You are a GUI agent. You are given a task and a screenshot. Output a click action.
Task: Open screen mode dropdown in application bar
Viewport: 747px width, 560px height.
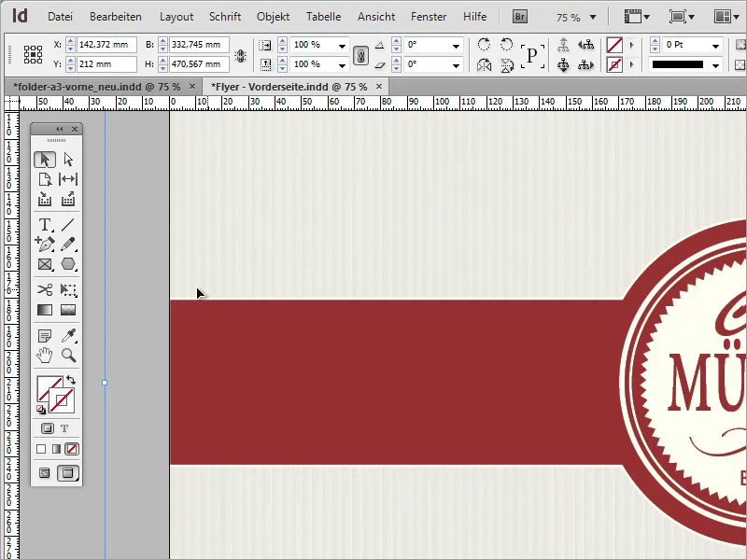pyautogui.click(x=682, y=17)
